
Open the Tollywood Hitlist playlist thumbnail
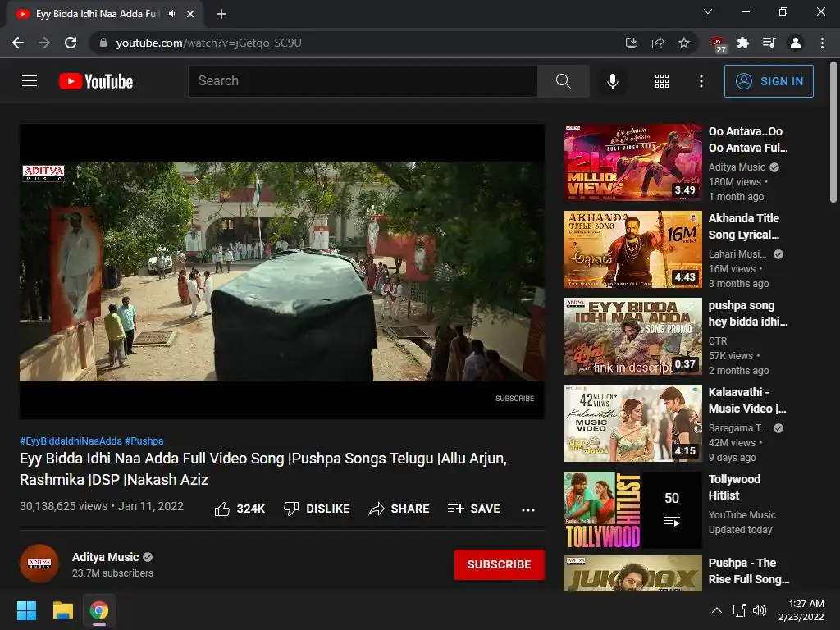pos(632,510)
